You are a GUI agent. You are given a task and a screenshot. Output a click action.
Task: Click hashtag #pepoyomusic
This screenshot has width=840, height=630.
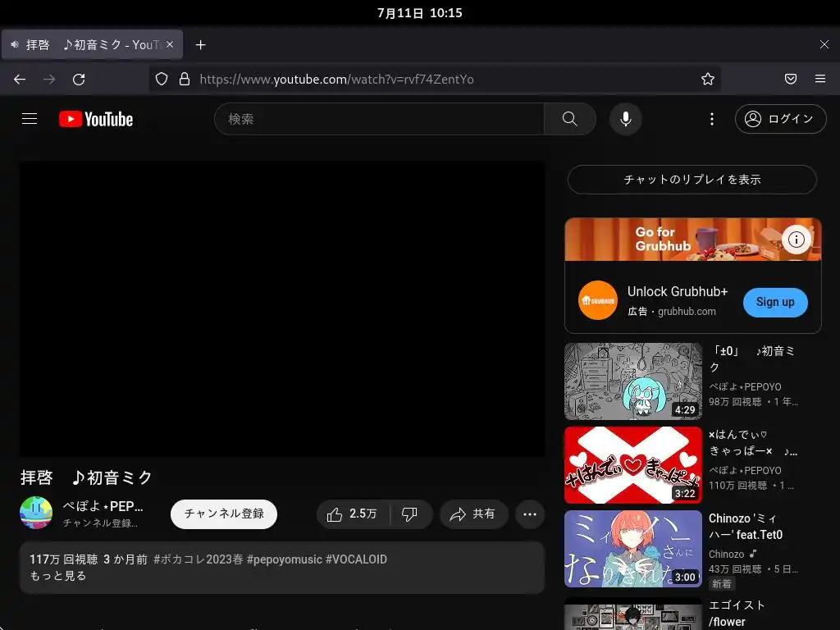[x=285, y=559]
